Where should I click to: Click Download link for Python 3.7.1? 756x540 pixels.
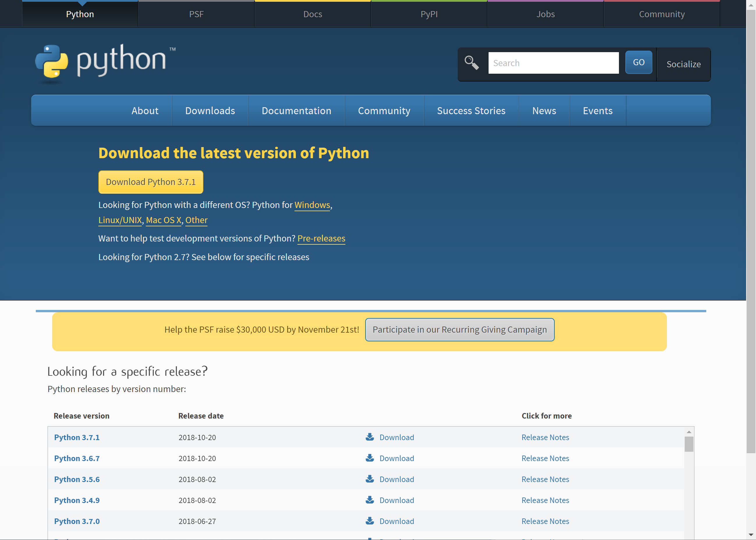[397, 437]
